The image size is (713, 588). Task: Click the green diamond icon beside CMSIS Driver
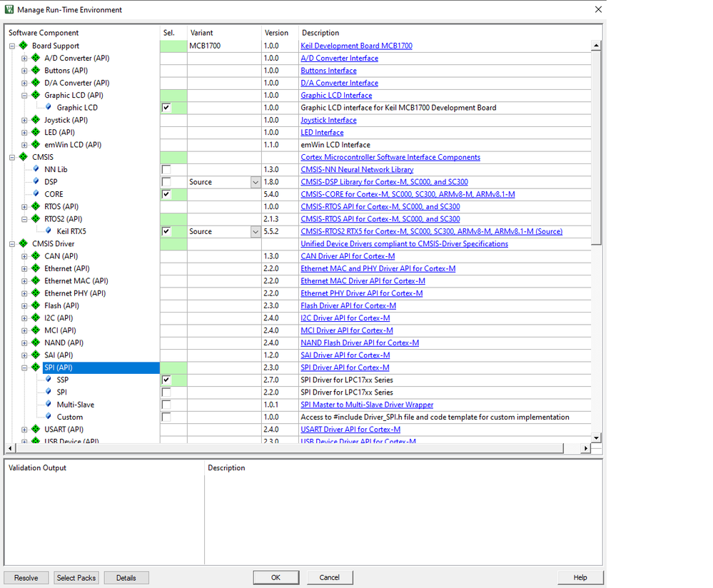(23, 243)
